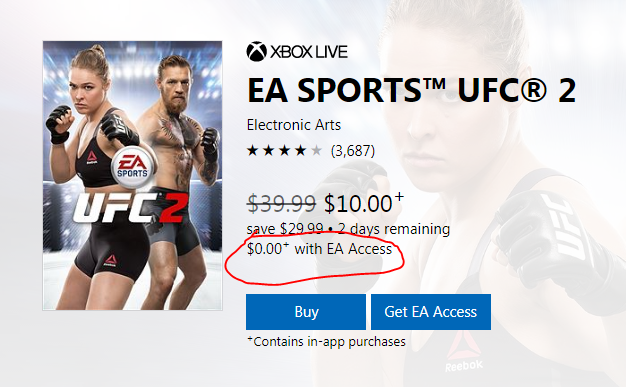Select the EA SPORTS UFC 2 title
This screenshot has height=387, width=626.
(x=412, y=90)
